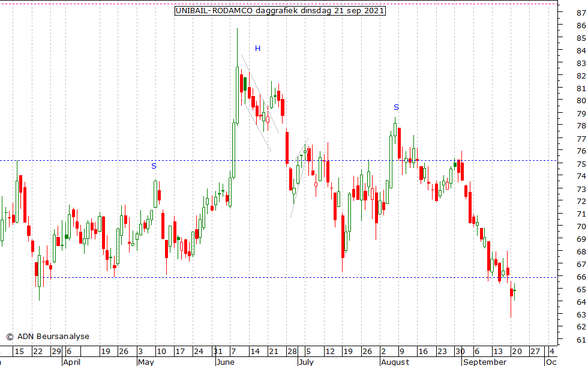Image resolution: width=588 pixels, height=366 pixels.
Task: Click the date label 22 on the time axis
Action: point(38,352)
